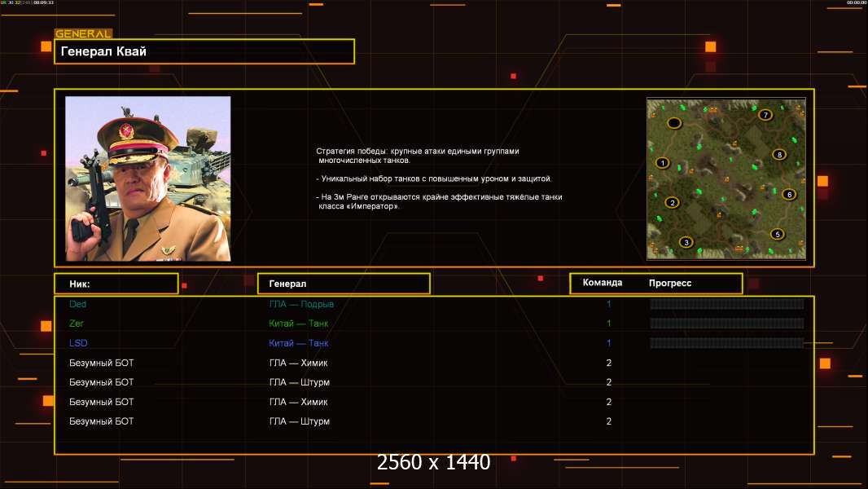Screen dimensions: 868x489
Task: Click the Генерал column header
Action: pyautogui.click(x=344, y=284)
